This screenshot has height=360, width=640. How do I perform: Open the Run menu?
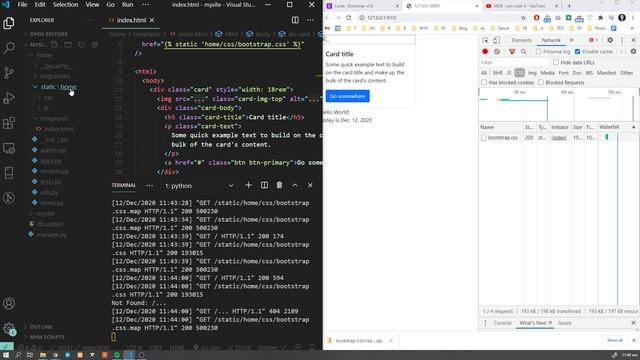[127, 5]
